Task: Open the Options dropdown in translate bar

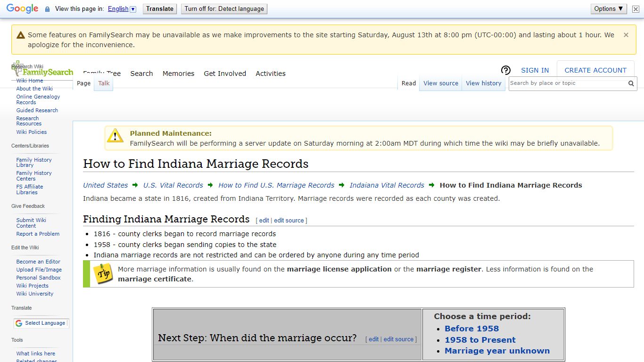Action: pos(609,9)
